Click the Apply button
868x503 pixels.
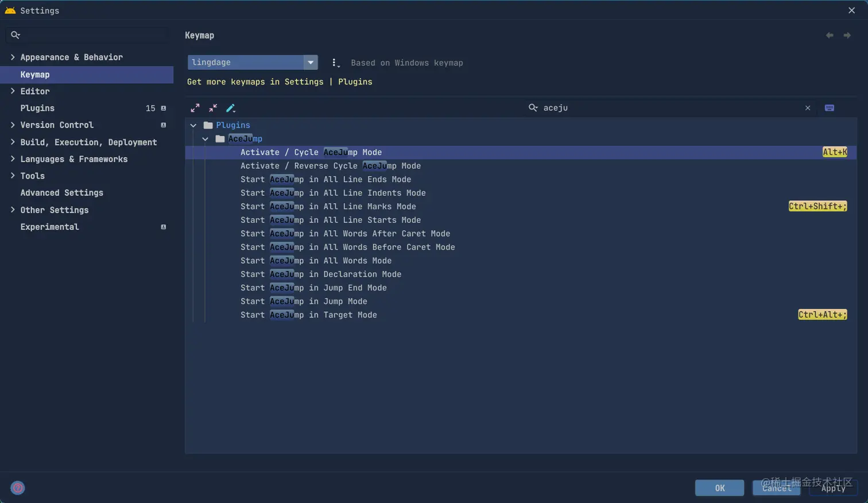pyautogui.click(x=833, y=488)
